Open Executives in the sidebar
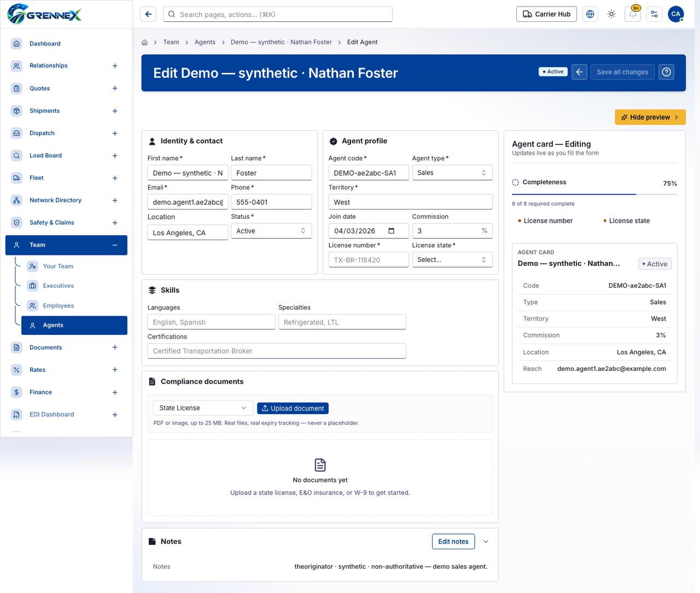Screen dimensions: 700x593 click(74, 286)
